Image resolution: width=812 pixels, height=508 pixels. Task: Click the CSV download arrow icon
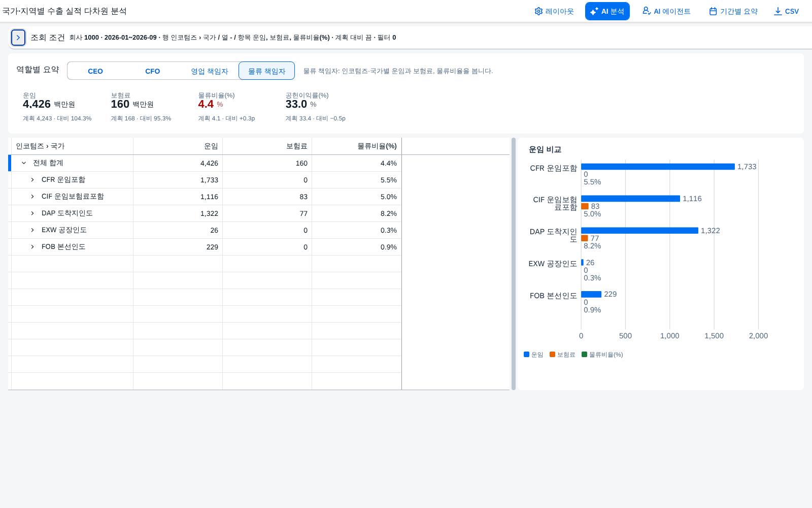777,11
